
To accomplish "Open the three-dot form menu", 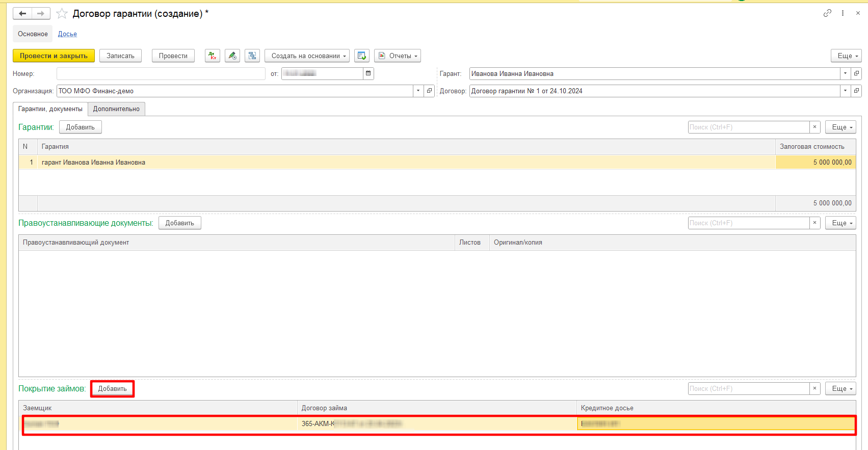I will click(843, 13).
